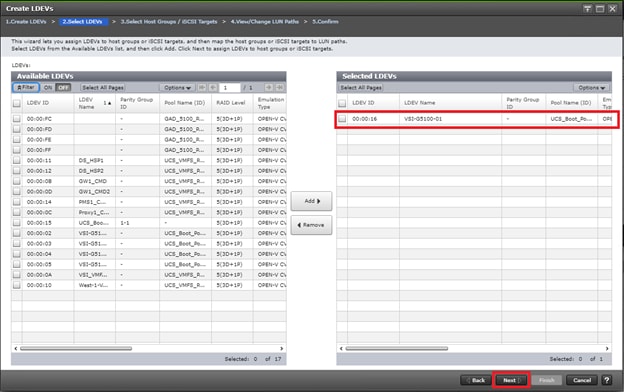This screenshot has height=392, width=624.
Task: Check the box for LDEV 00:00:FC
Action: 16,119
